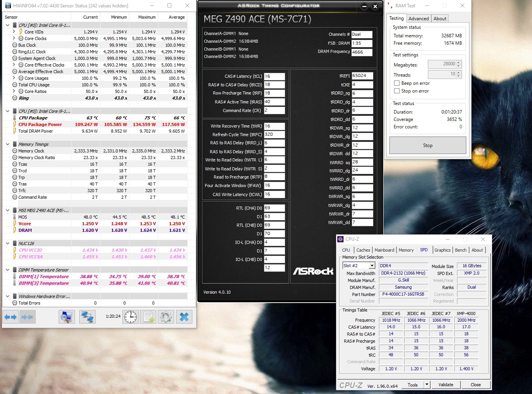
Task: Click the thermometer icon beside DIMM[1] Temperature
Action: [x=15, y=277]
